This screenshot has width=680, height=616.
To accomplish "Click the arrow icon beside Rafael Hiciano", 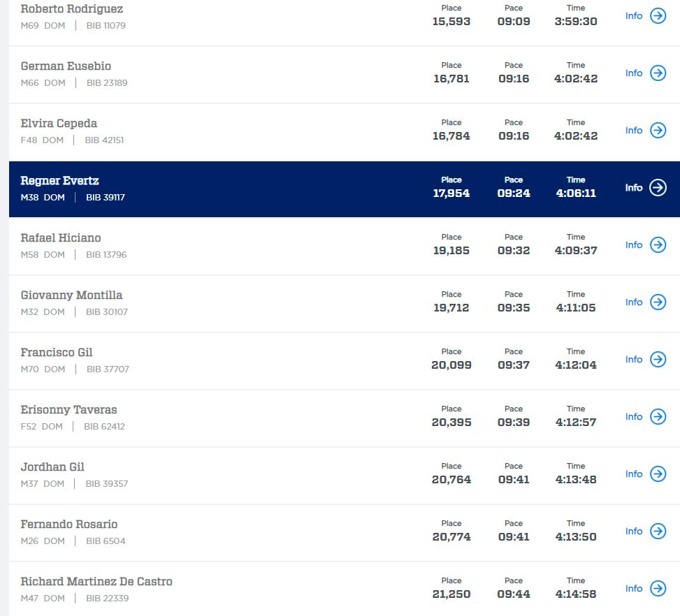I will pos(658,245).
